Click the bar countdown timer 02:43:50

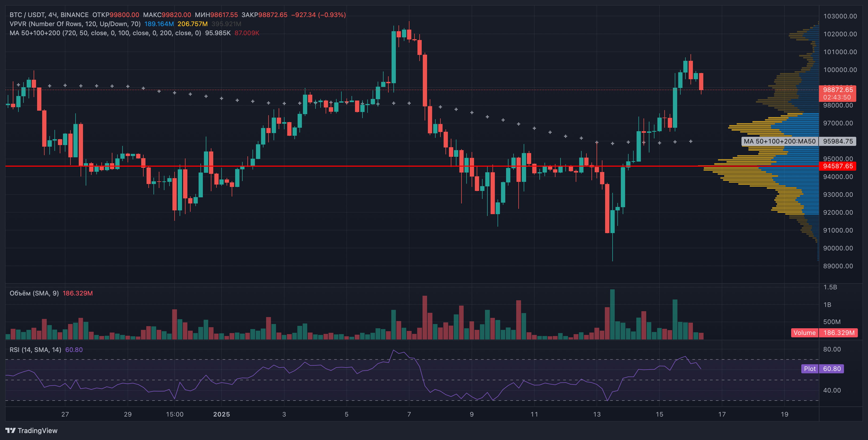[837, 97]
